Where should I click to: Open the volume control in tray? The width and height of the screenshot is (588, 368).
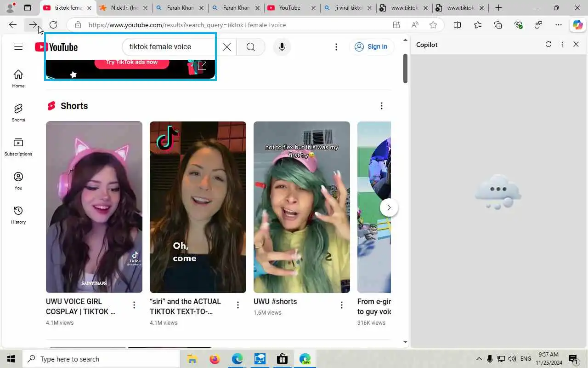click(512, 359)
